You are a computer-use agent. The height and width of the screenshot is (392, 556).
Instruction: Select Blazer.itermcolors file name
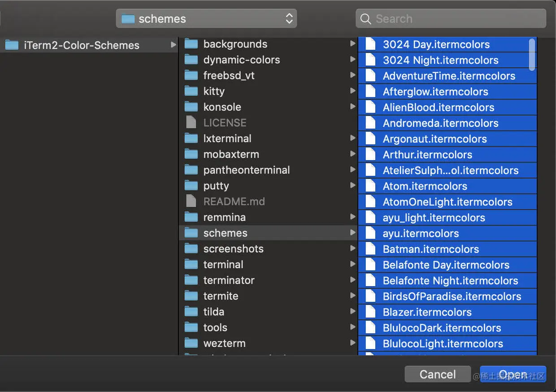tap(427, 312)
